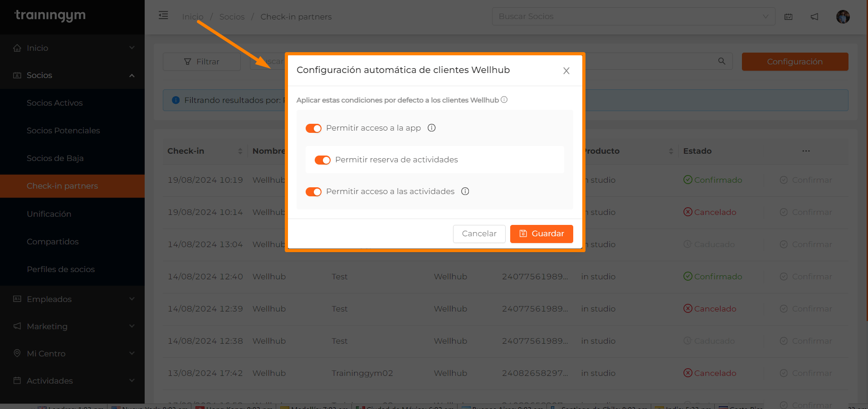Image resolution: width=868 pixels, height=409 pixels.
Task: Click the Actividades calendar icon in sidebar
Action: 17,380
